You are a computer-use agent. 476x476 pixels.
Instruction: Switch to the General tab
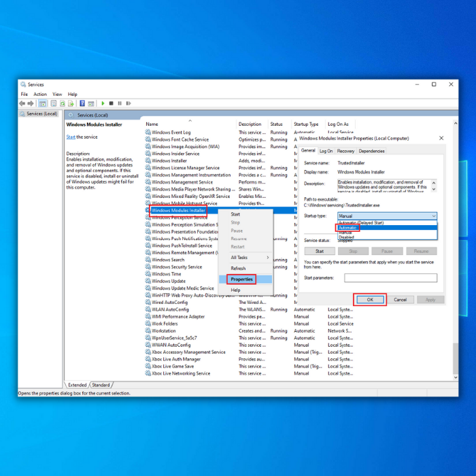point(308,150)
